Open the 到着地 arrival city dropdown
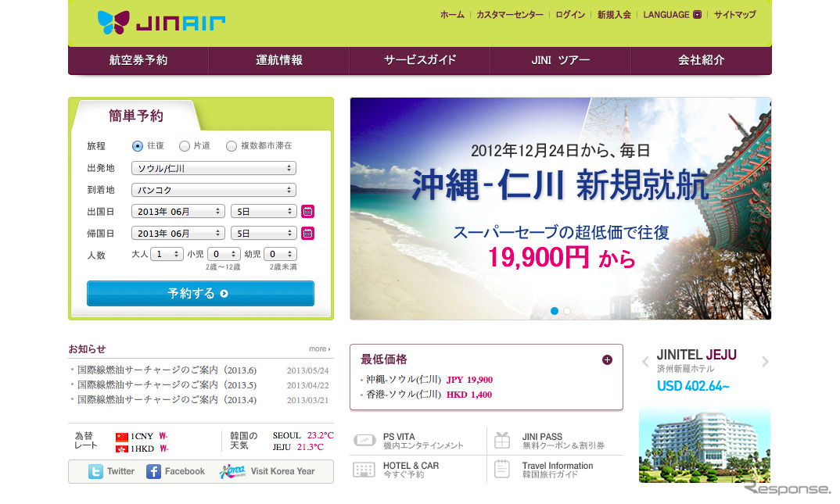 click(x=214, y=190)
